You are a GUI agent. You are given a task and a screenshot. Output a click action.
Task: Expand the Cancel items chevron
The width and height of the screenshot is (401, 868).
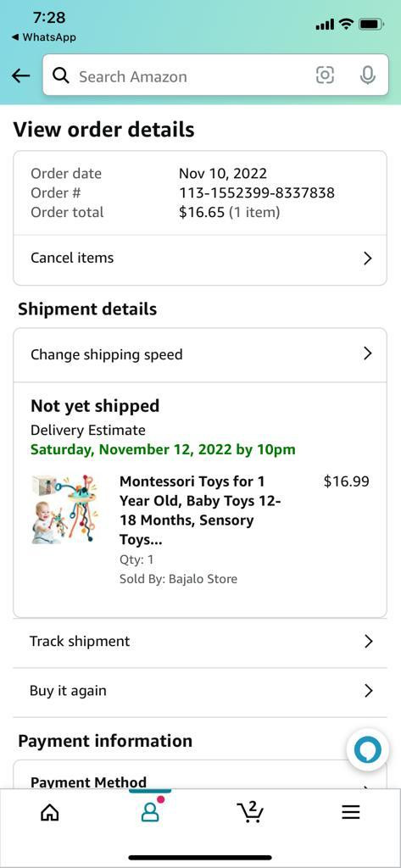coord(367,259)
